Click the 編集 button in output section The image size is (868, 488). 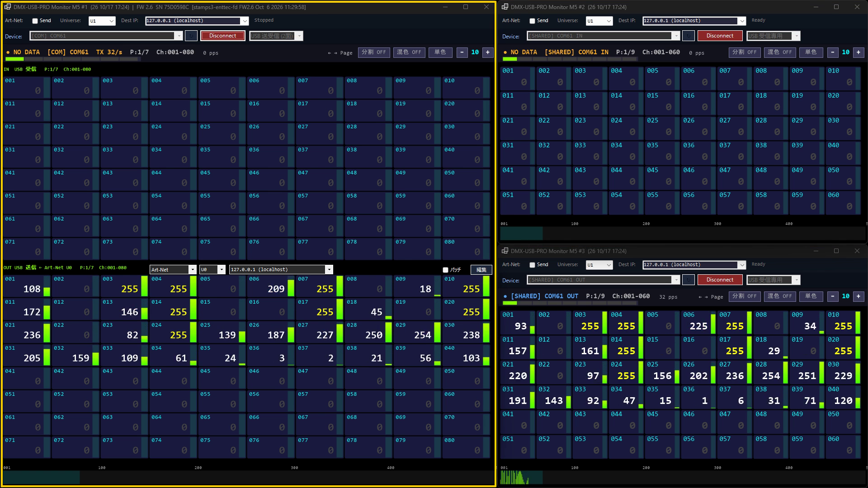coord(481,270)
